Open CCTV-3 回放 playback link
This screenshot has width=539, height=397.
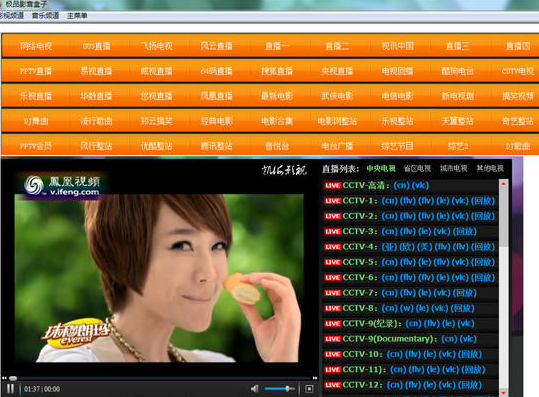pos(464,231)
